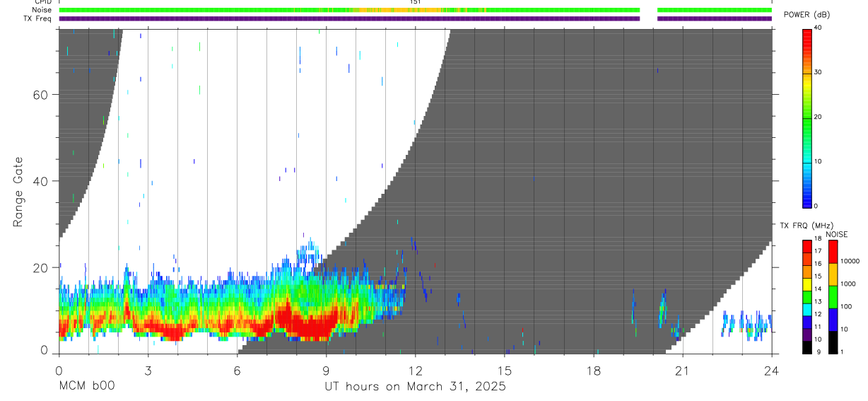Click the 12 tick label on UT hours axis
This screenshot has height=401, width=868.
(415, 370)
